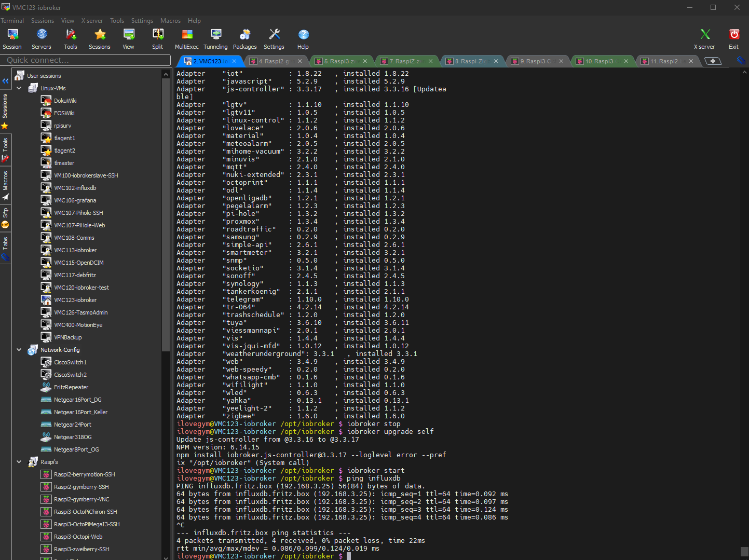The width and height of the screenshot is (749, 560).
Task: Close the 10. Raspi3 tab
Action: point(626,61)
